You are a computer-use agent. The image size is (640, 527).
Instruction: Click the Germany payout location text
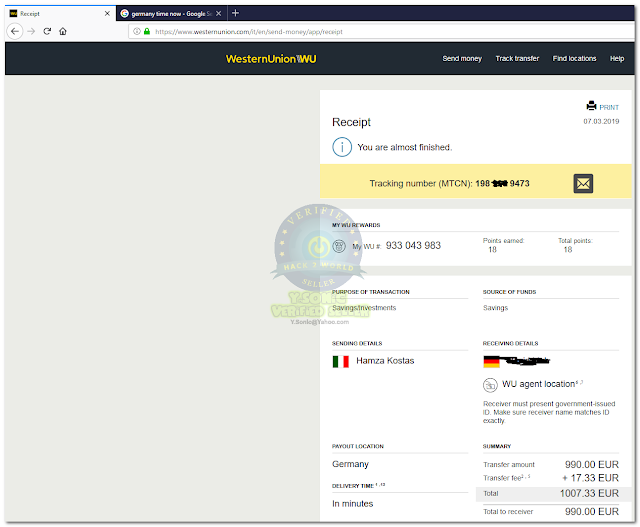(x=350, y=464)
